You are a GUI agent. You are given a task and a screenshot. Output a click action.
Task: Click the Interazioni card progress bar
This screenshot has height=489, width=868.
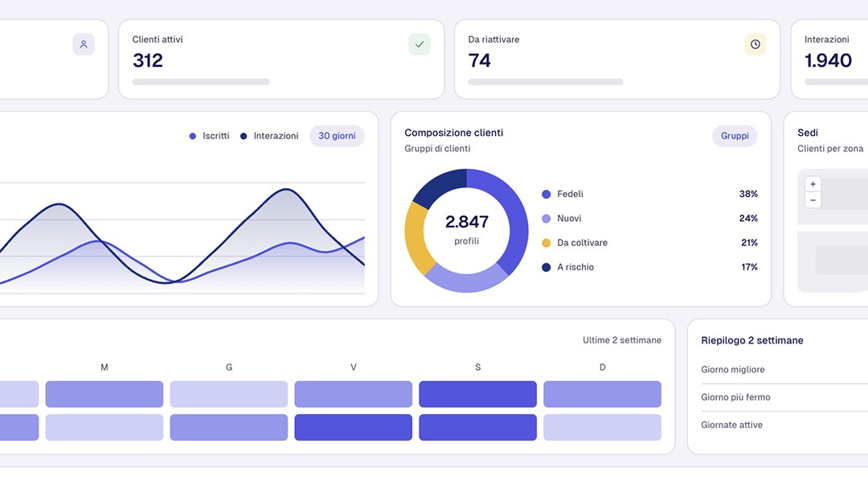pos(836,82)
